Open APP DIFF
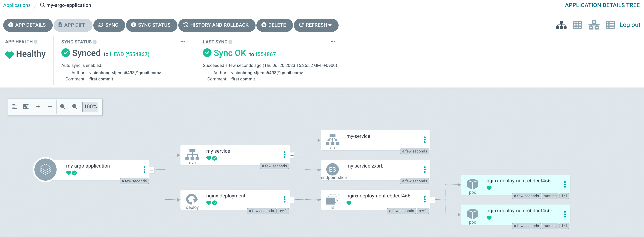 [x=73, y=25]
